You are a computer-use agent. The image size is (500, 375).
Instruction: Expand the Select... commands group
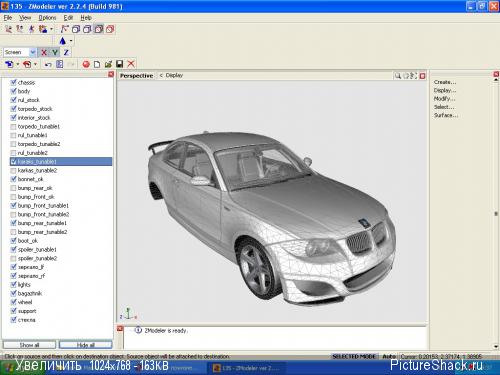click(444, 107)
